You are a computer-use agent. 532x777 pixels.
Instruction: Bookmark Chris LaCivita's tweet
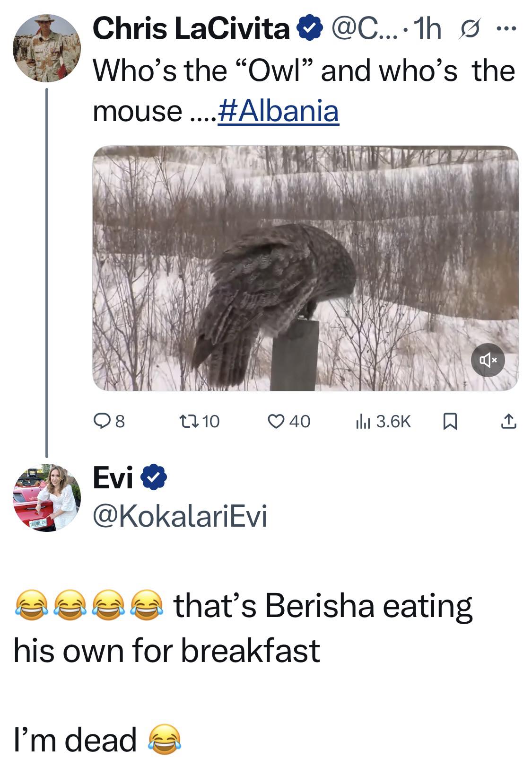click(x=450, y=421)
